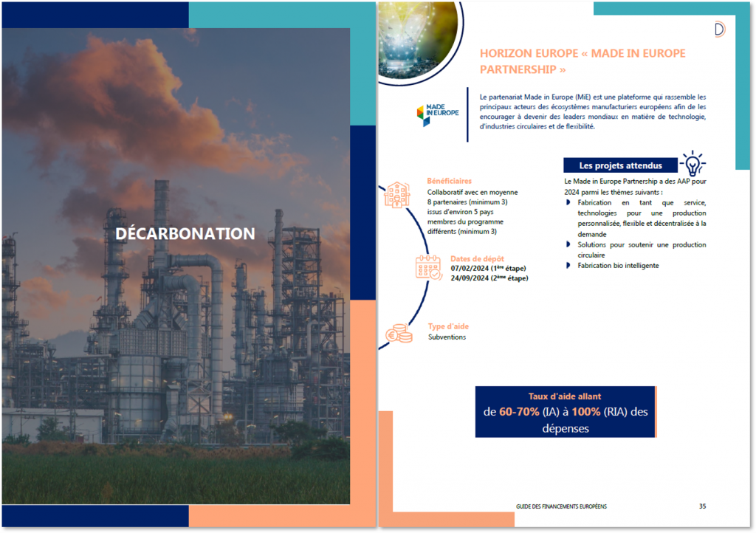Click the Taux d'aide allant box
The width and height of the screenshot is (756, 533).
tap(565, 411)
